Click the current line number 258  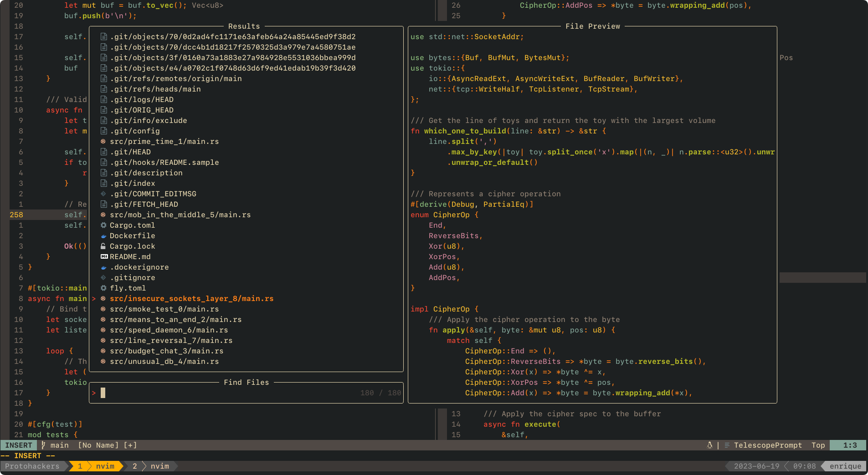tap(16, 215)
